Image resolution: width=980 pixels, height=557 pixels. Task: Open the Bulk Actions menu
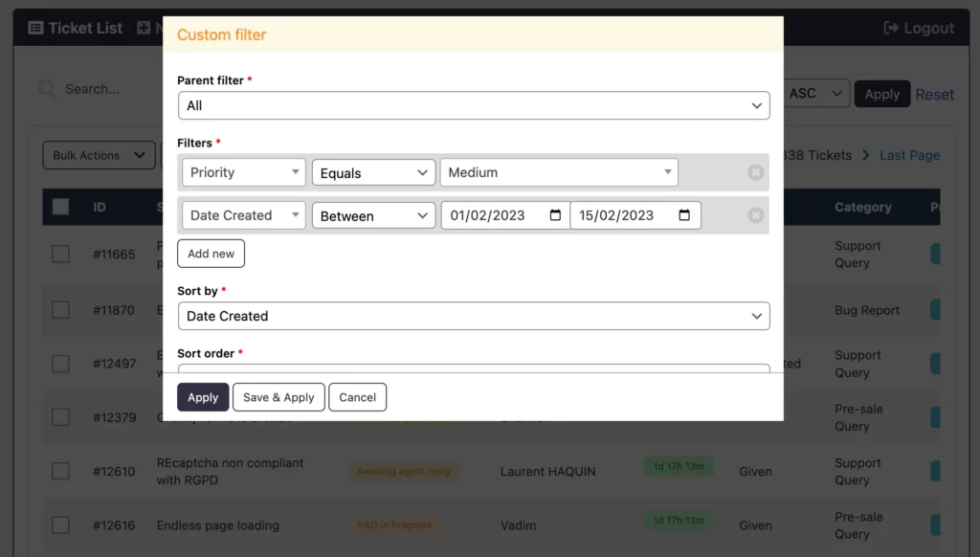99,155
